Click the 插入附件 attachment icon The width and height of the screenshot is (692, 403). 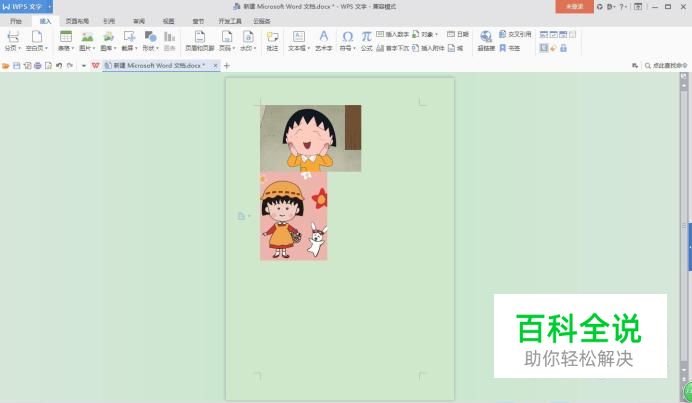coord(415,48)
